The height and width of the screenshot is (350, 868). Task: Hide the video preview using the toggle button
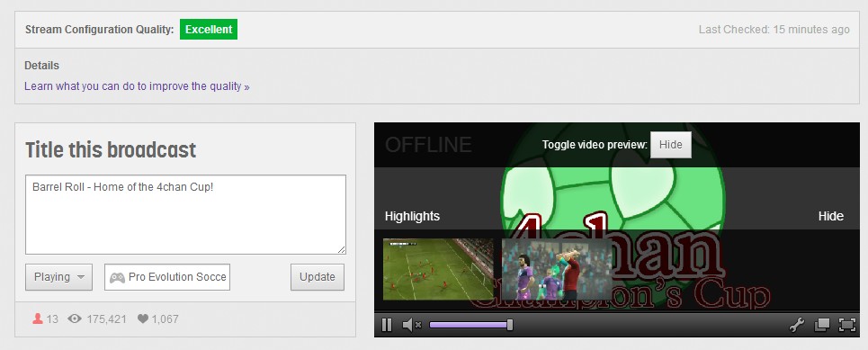[670, 145]
